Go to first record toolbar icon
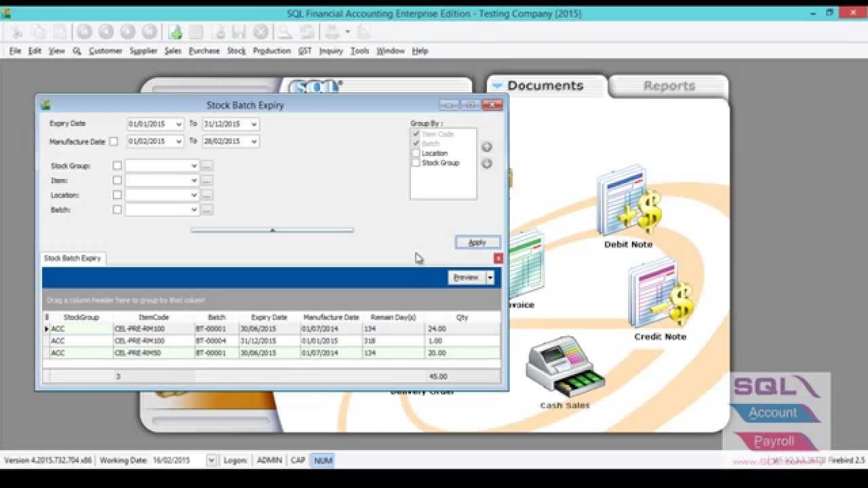Viewport: 868px width, 488px height. coord(84,32)
